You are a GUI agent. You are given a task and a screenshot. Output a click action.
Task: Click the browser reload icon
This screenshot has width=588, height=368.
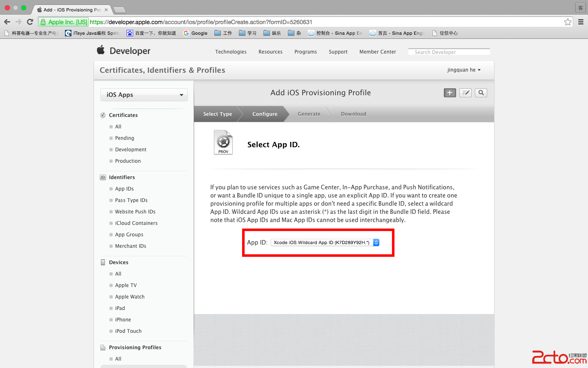30,22
